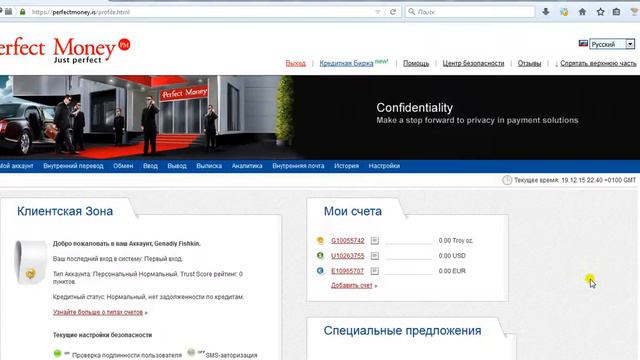Click the 0.00 USD balance
Viewport: 640px width, 360px height.
pyautogui.click(x=452, y=256)
